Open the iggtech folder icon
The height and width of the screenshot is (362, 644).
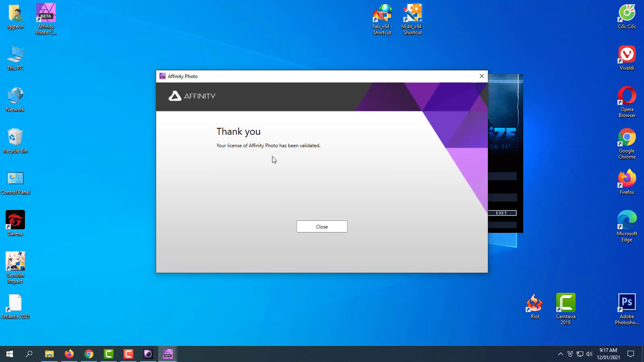(15, 17)
